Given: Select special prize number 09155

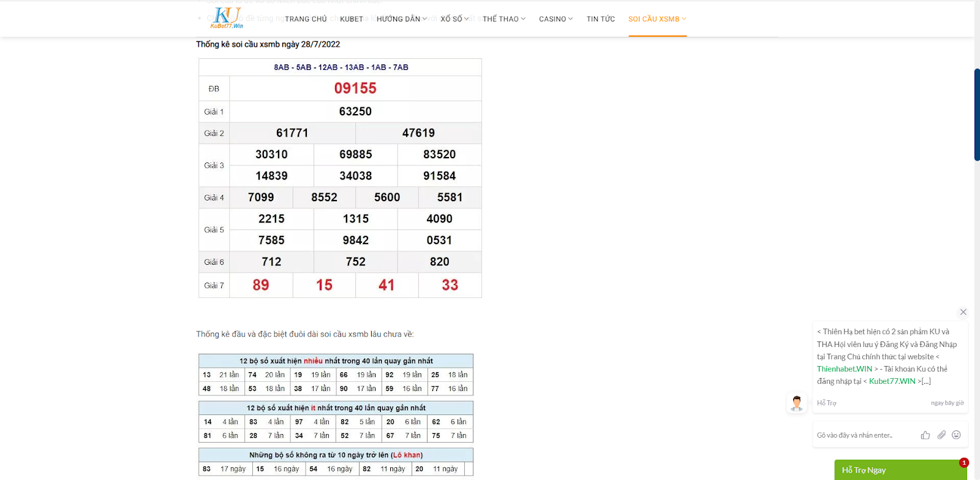Looking at the screenshot, I should [x=355, y=88].
